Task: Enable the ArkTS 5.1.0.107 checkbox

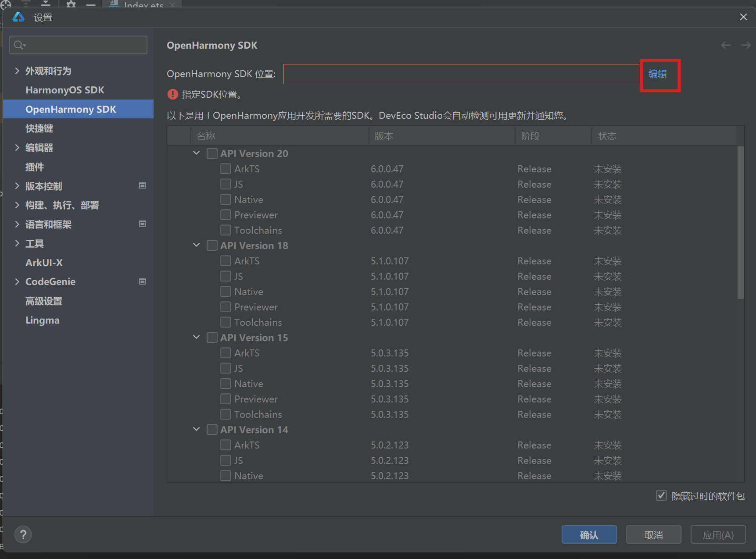Action: (226, 261)
